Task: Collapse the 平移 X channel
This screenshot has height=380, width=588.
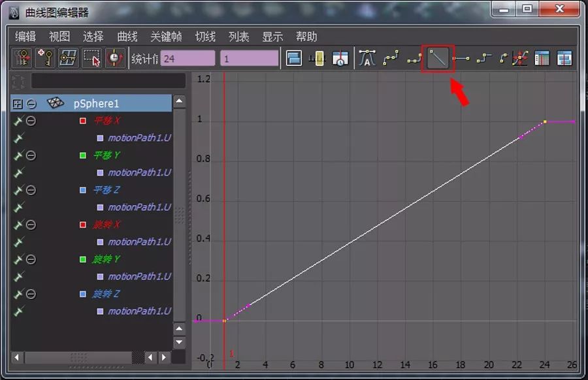Action: point(31,121)
